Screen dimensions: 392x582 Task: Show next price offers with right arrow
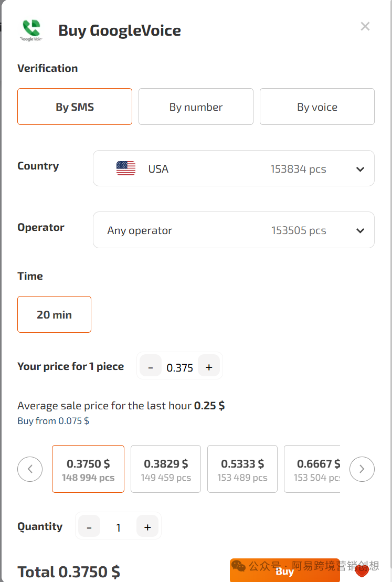(362, 469)
